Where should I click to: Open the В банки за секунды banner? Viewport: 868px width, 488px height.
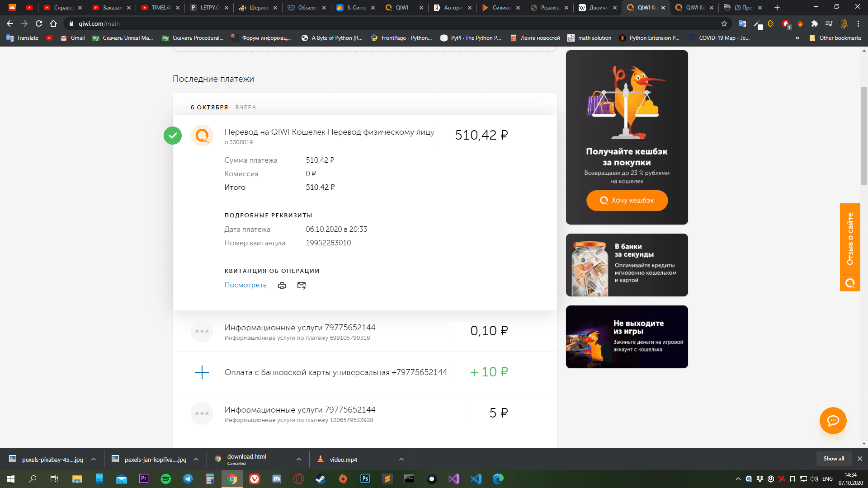[x=627, y=265]
